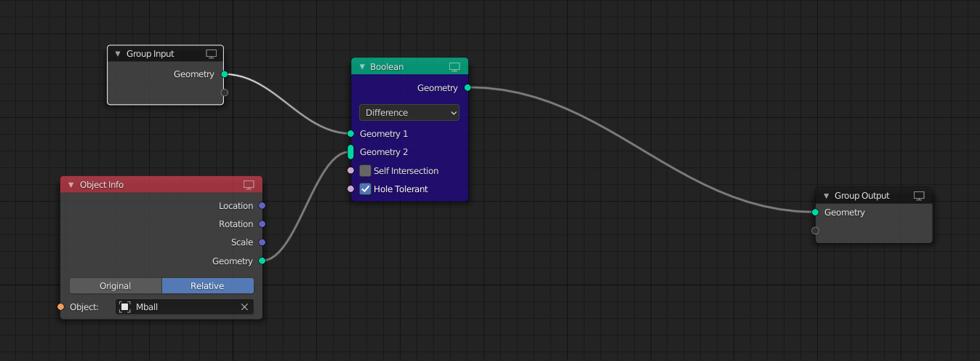
Task: Click the Rotation label in Object Info
Action: (x=236, y=224)
